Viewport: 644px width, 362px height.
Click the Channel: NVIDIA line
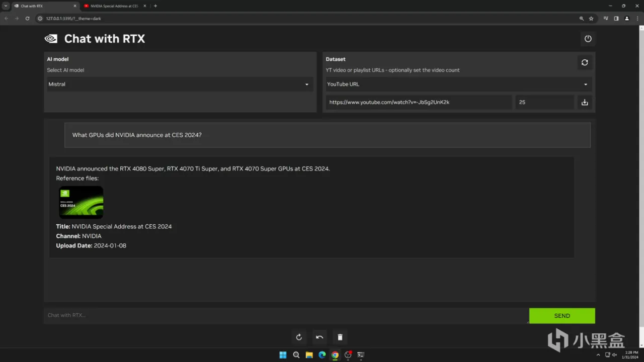78,236
